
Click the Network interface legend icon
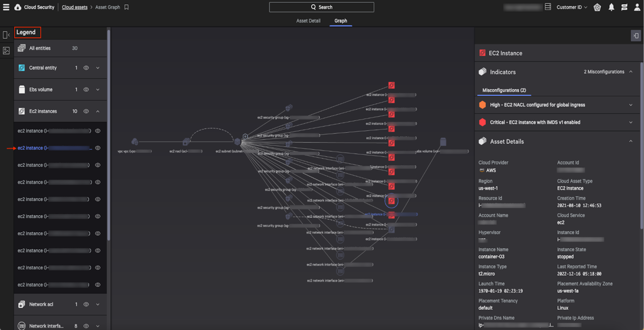(22, 326)
